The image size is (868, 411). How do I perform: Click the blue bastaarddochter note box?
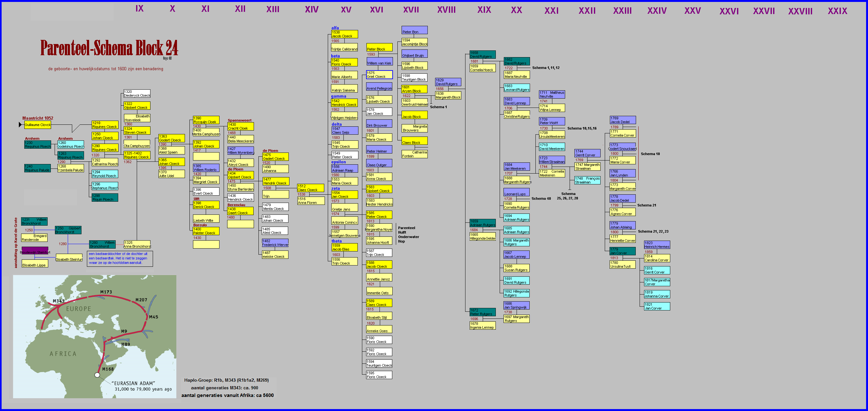pyautogui.click(x=119, y=258)
